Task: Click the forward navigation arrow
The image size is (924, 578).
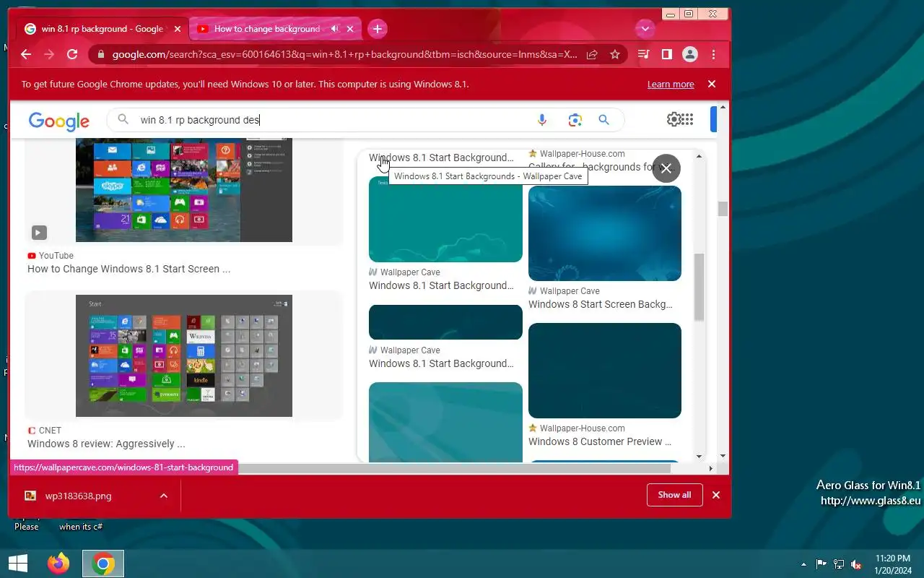Action: click(49, 54)
